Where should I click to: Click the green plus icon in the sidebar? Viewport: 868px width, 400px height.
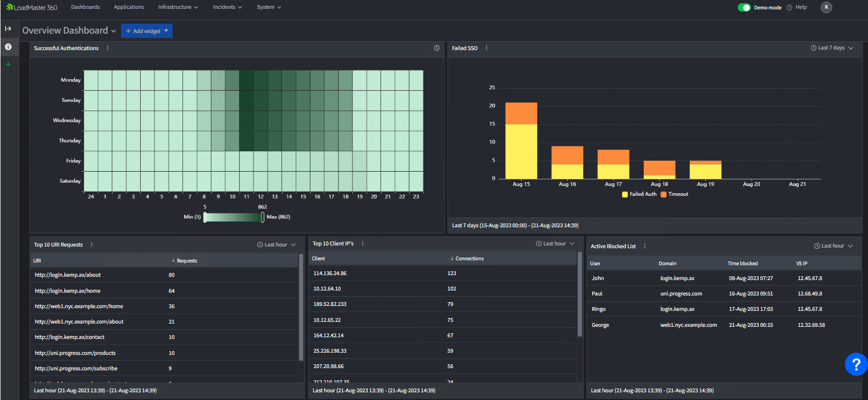click(x=8, y=64)
